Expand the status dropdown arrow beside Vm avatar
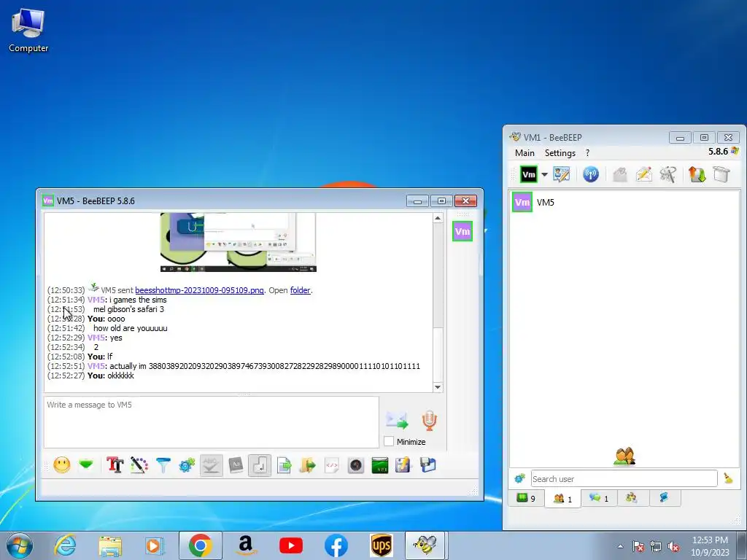747x560 pixels. click(544, 174)
